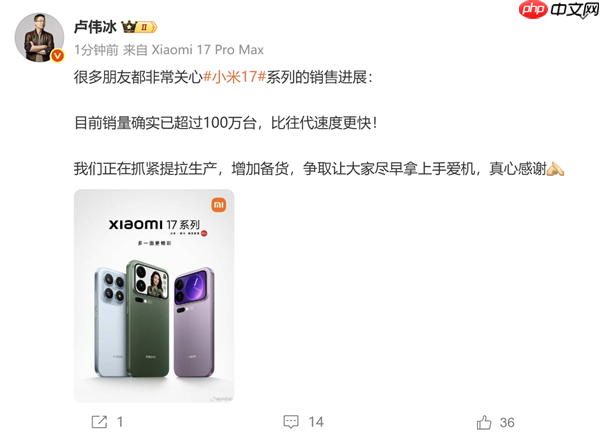Click the php中文网 logo watermark
This screenshot has height=436, width=600.
click(558, 10)
